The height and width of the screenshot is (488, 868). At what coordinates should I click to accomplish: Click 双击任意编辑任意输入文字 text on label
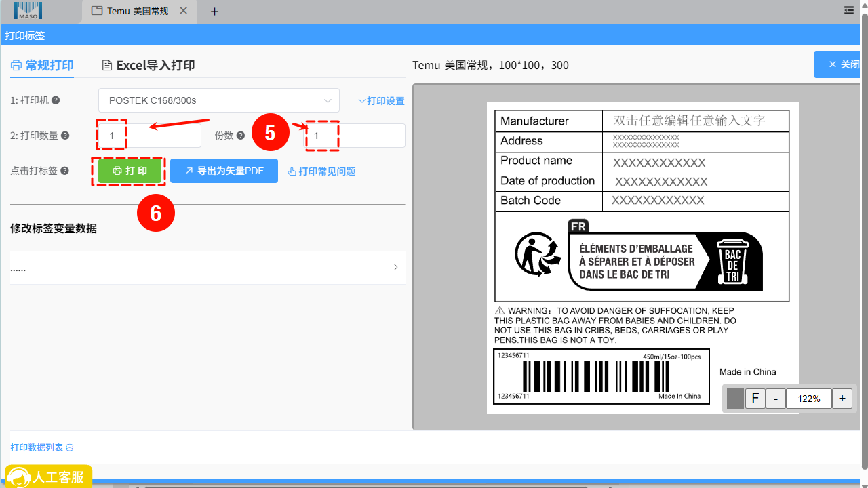tap(689, 121)
